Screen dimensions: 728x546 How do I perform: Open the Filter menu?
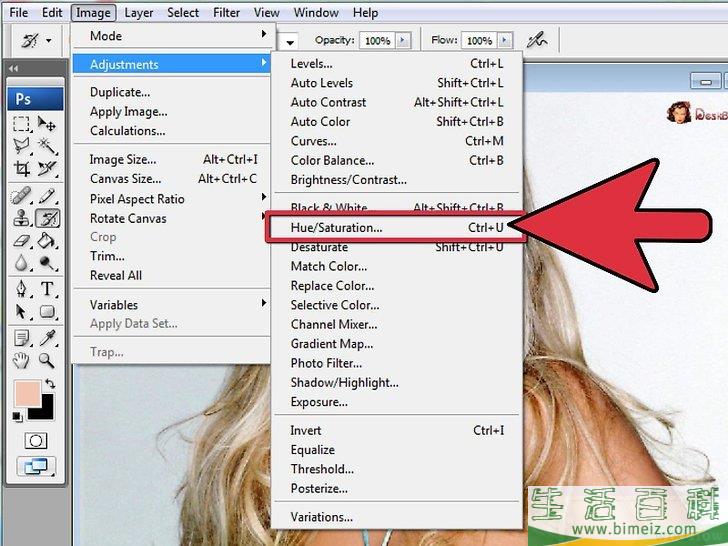point(226,13)
